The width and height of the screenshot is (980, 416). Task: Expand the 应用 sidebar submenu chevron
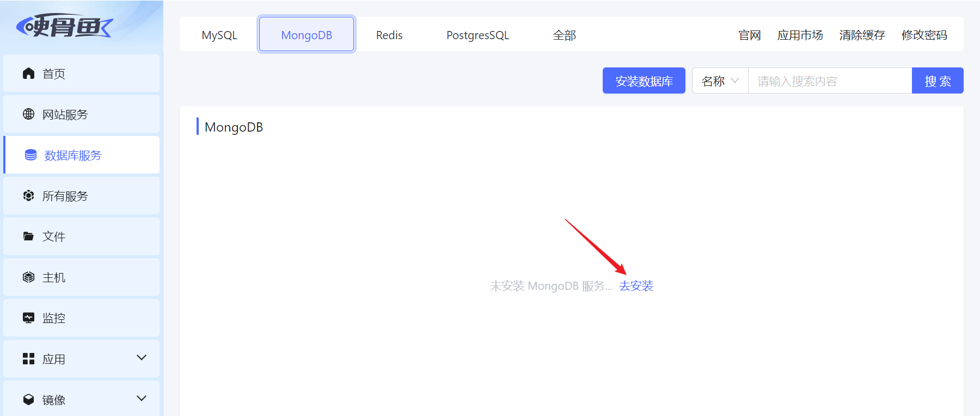[142, 358]
